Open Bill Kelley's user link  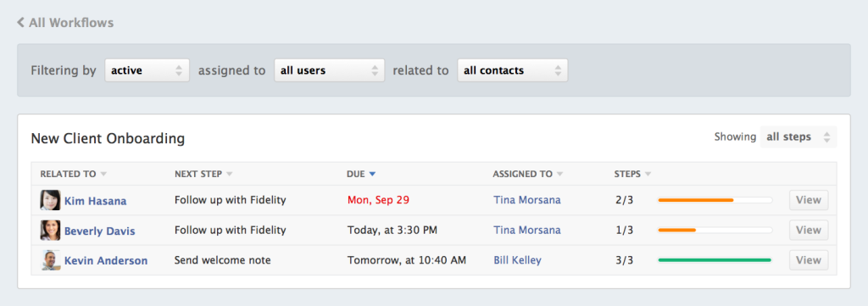tap(518, 260)
